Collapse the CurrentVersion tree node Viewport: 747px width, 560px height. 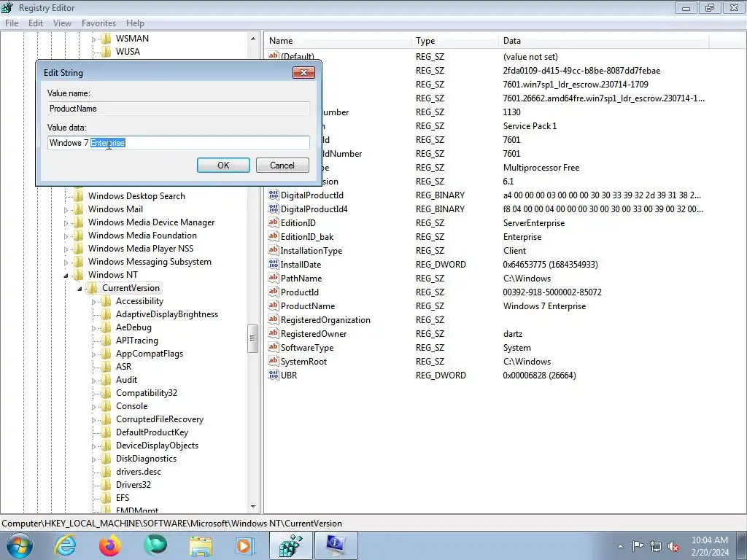[80, 289]
